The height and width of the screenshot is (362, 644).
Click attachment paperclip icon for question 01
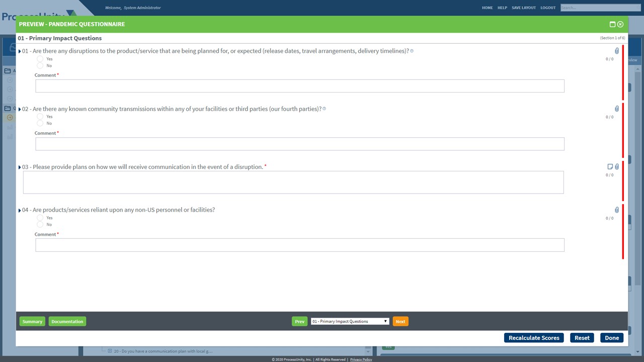617,51
